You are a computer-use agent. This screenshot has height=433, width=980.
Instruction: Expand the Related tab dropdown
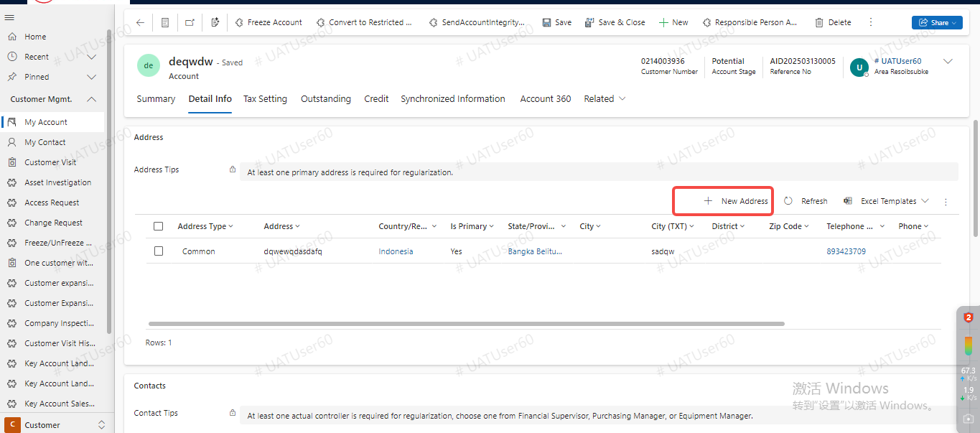click(605, 99)
